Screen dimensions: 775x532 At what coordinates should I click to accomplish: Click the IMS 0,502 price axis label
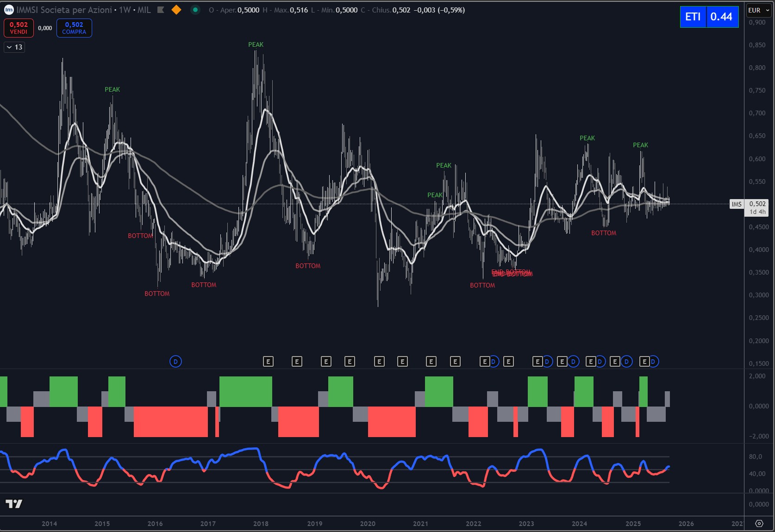point(749,204)
